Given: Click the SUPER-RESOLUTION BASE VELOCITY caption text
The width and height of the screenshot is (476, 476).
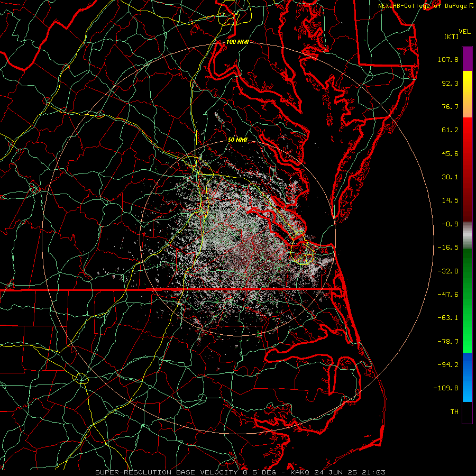Looking at the screenshot, I should tap(167, 472).
